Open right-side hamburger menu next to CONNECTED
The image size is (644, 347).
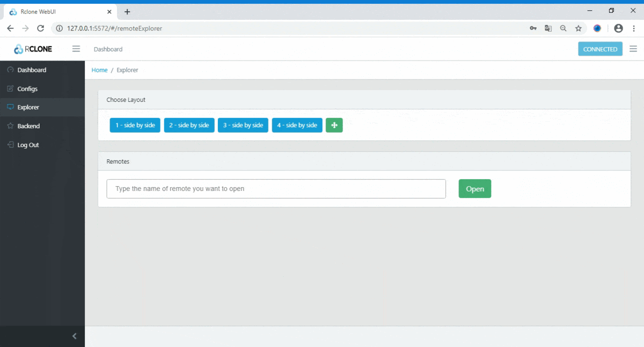[633, 49]
